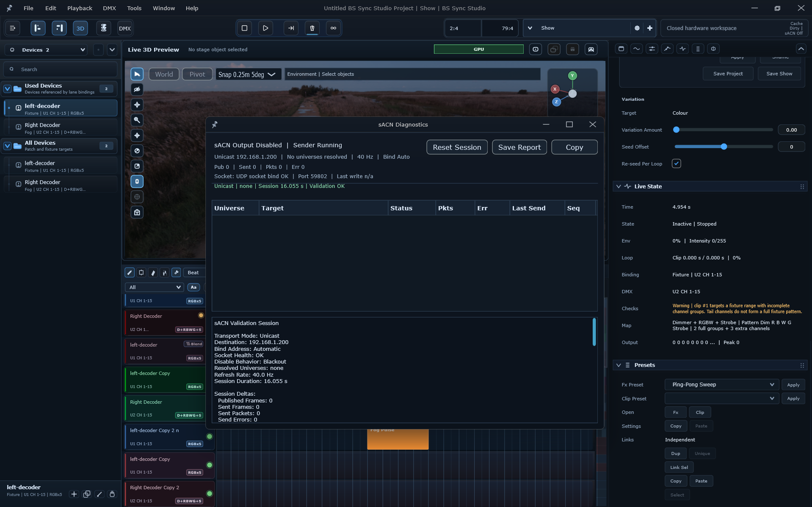Click the expand-arrow box tool in preview
The image size is (812, 507).
[x=137, y=166]
